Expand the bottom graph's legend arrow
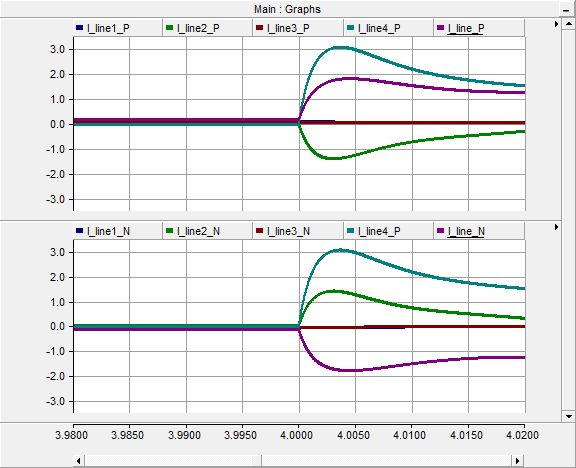This screenshot has width=576, height=468. click(556, 227)
